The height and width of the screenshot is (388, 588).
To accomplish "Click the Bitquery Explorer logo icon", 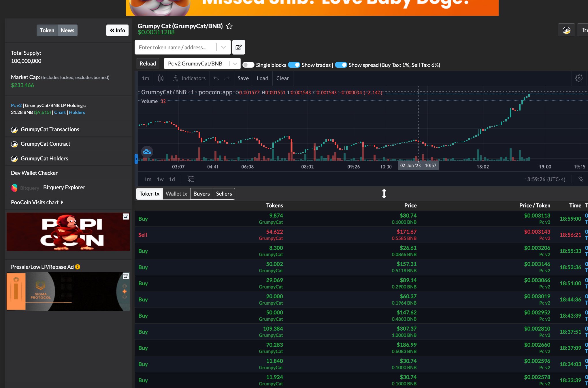I will (14, 188).
